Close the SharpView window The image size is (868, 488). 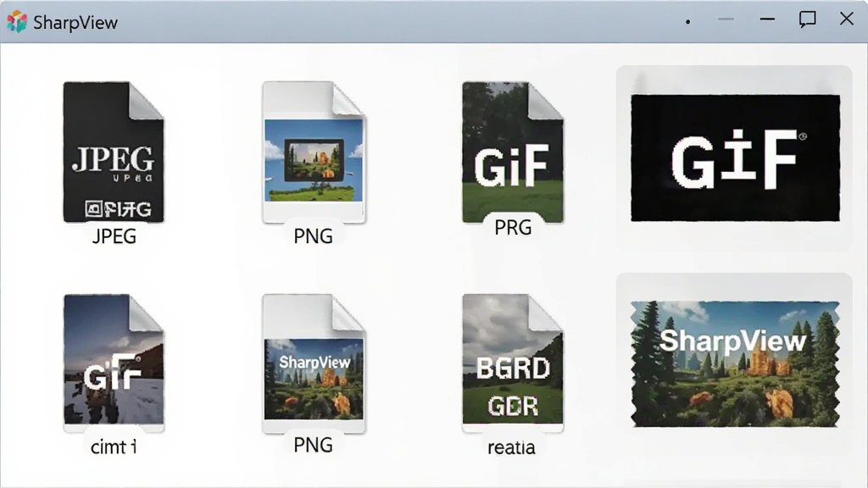[x=847, y=19]
